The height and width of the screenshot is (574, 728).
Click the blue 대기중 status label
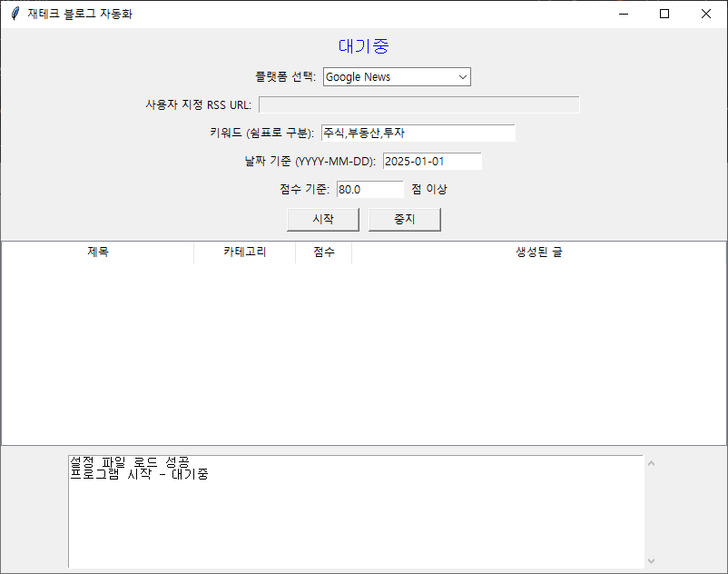pos(363,46)
